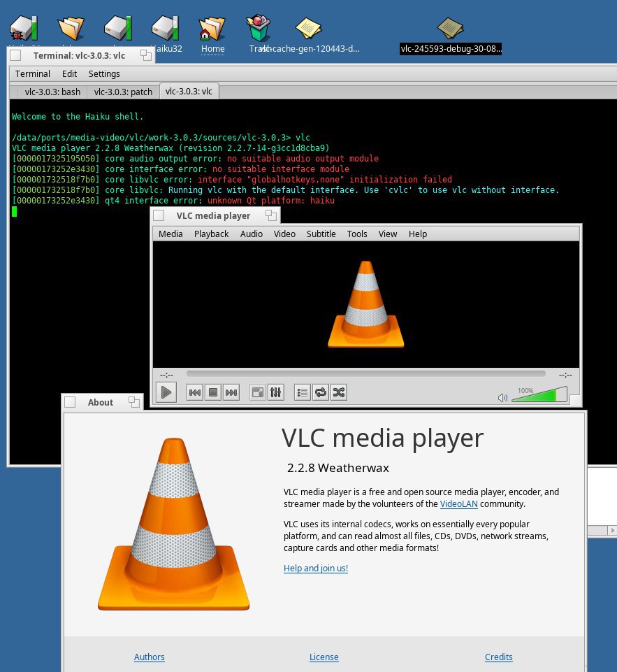Click the '2.2.8 Weatherwax' version text
Viewport: 617px width, 672px height.
point(337,468)
